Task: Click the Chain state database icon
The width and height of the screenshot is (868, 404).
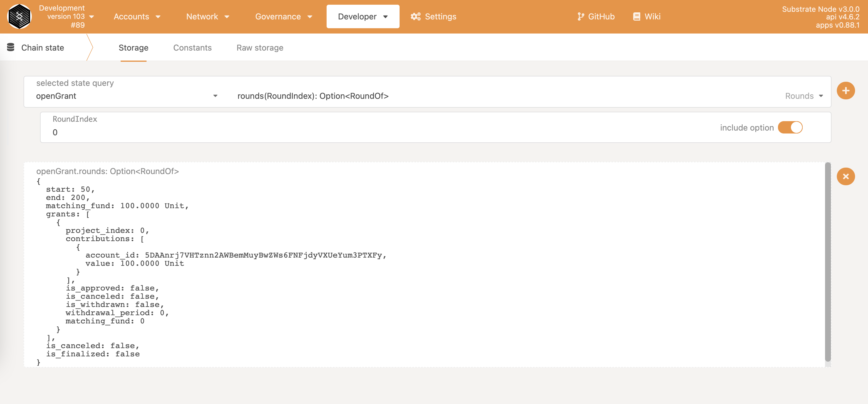Action: tap(11, 47)
